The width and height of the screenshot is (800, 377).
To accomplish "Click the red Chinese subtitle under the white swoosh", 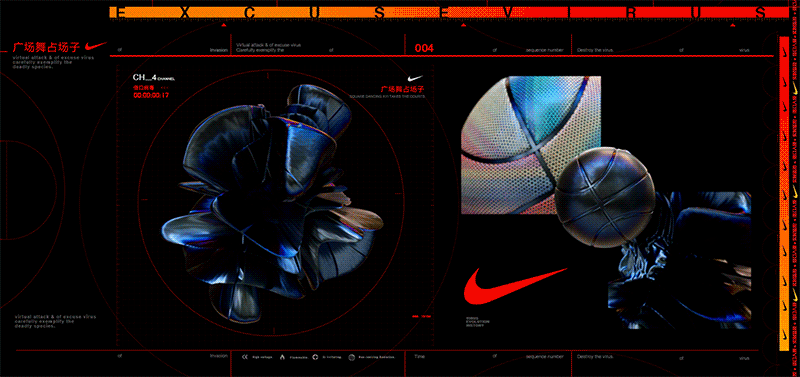I will [x=402, y=88].
